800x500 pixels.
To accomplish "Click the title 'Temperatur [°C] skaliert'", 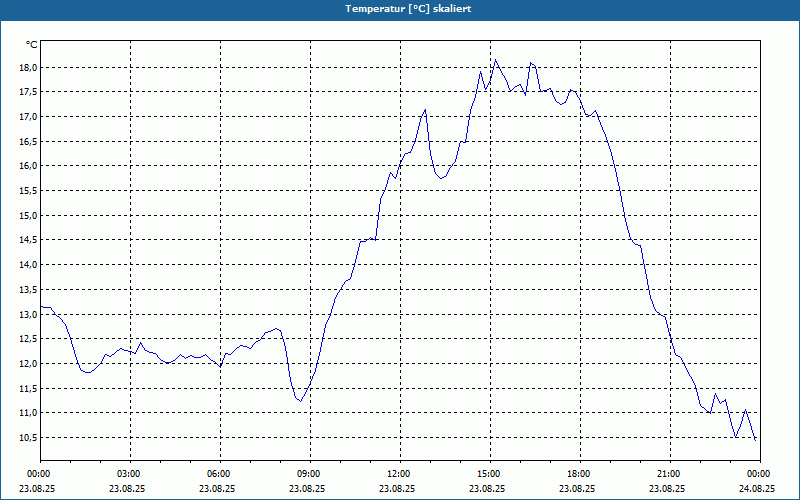I will [408, 9].
